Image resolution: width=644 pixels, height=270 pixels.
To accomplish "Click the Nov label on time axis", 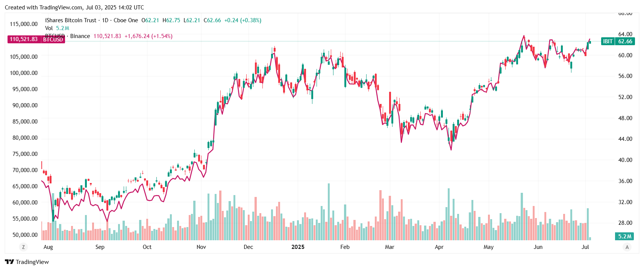I will coord(201,247).
